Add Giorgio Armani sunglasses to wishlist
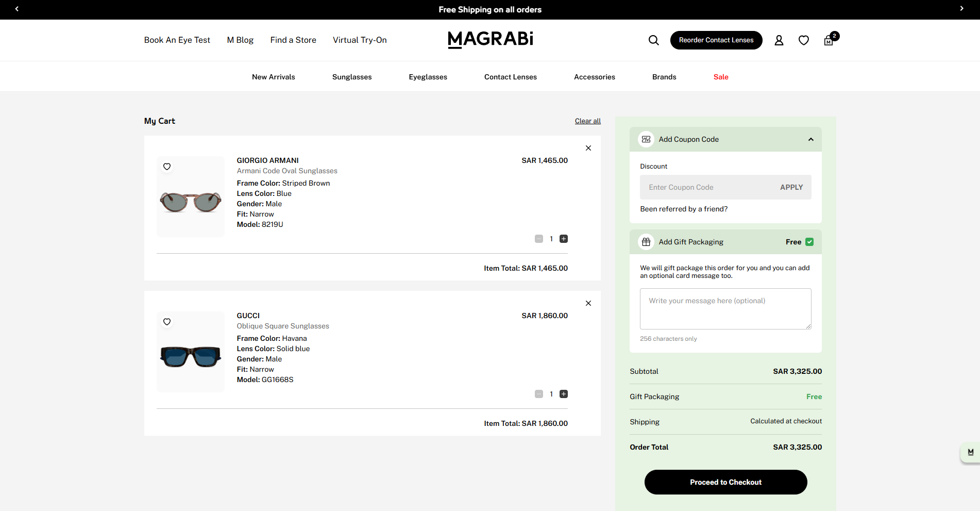 (167, 167)
